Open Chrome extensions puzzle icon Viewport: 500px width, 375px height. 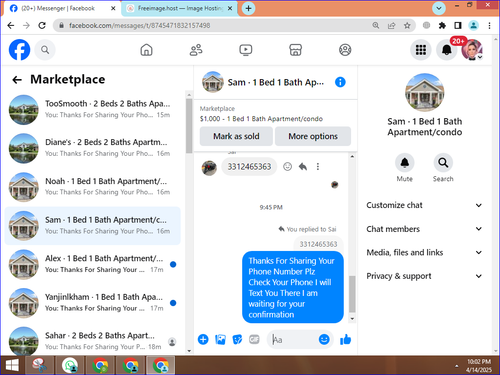coord(442,25)
